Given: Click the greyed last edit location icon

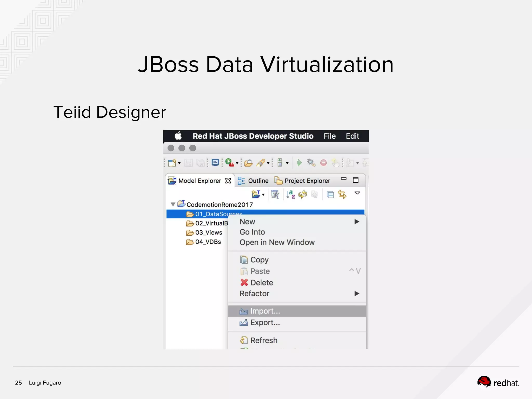Looking at the screenshot, I should pos(350,163).
